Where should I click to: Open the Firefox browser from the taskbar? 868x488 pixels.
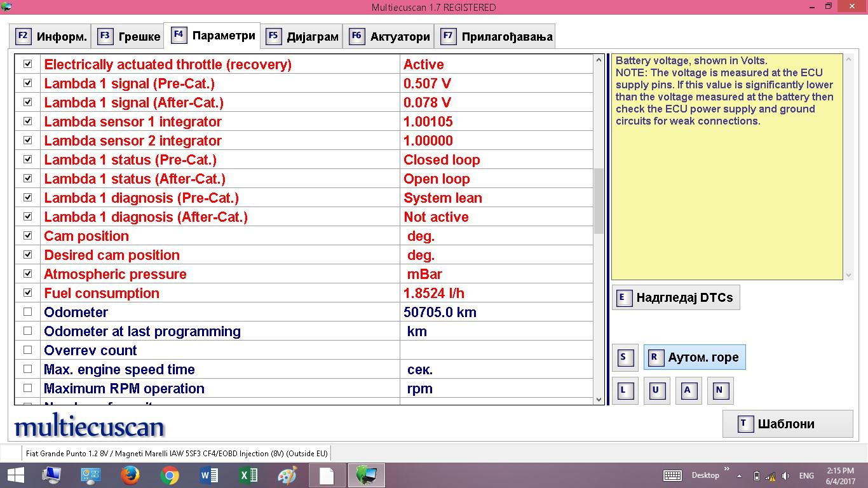(130, 475)
